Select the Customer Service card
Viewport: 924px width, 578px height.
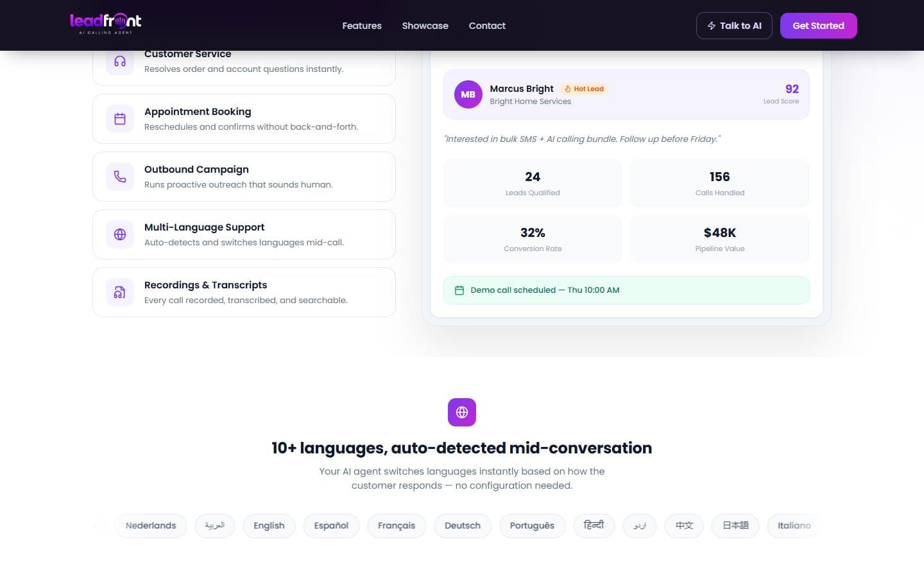244,67
